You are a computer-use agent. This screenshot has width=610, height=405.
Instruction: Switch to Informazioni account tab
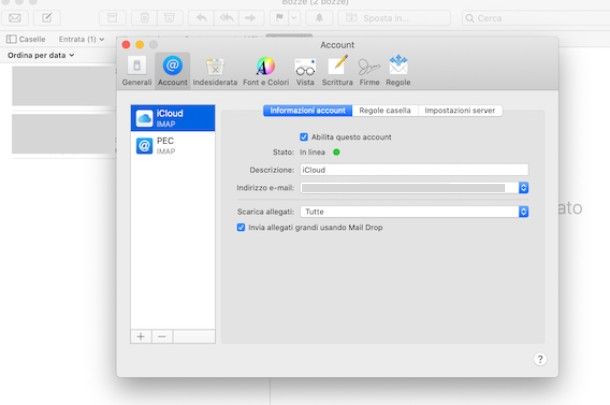(x=308, y=110)
